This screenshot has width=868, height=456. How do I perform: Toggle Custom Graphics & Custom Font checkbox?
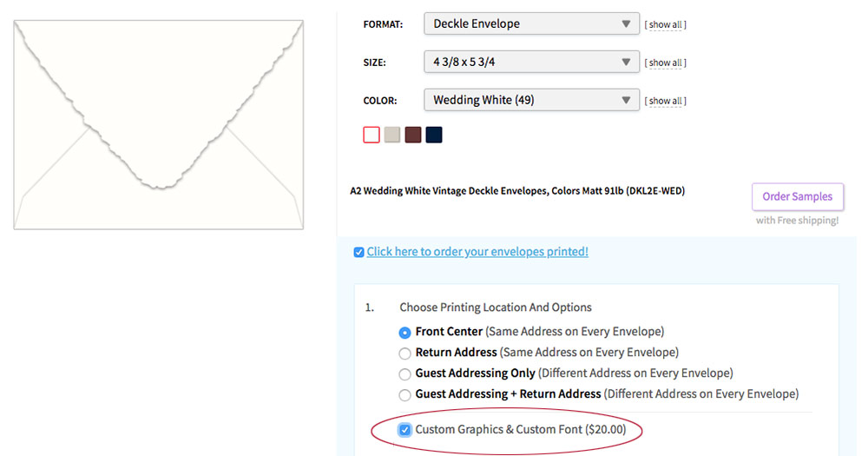(x=404, y=430)
